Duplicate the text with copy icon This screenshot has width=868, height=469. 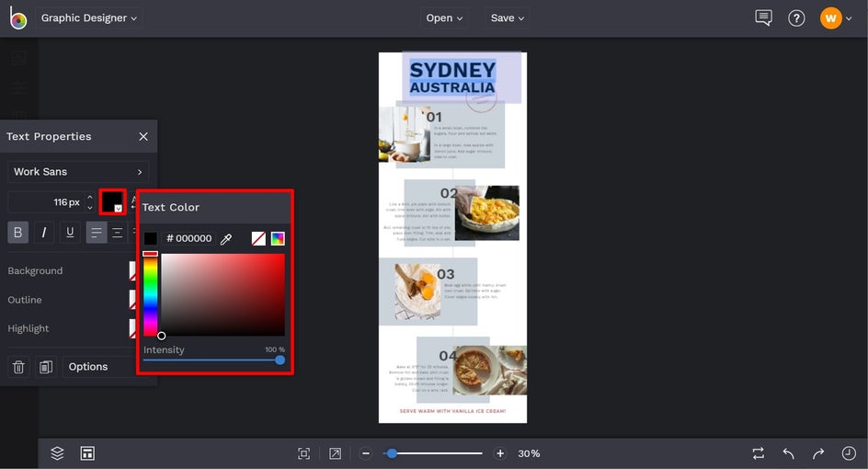tap(46, 367)
